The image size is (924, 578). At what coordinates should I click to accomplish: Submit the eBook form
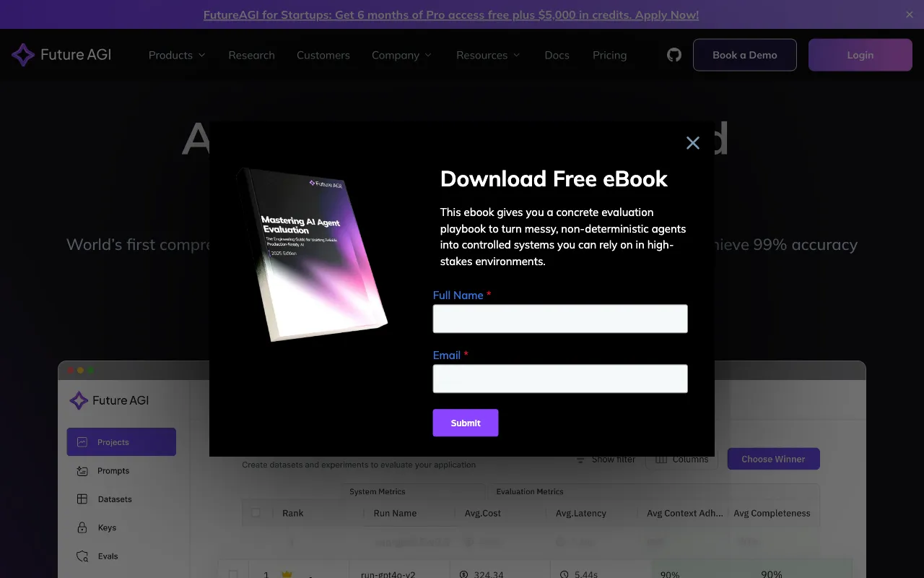point(466,423)
